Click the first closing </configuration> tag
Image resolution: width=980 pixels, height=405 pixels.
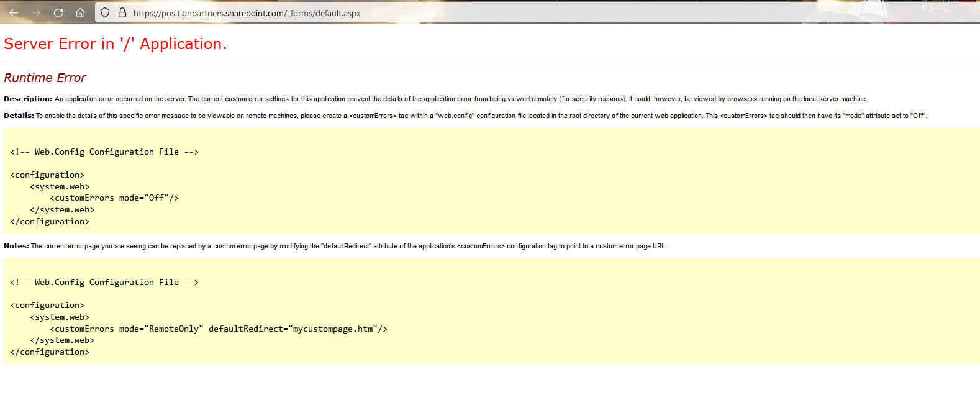click(x=50, y=222)
